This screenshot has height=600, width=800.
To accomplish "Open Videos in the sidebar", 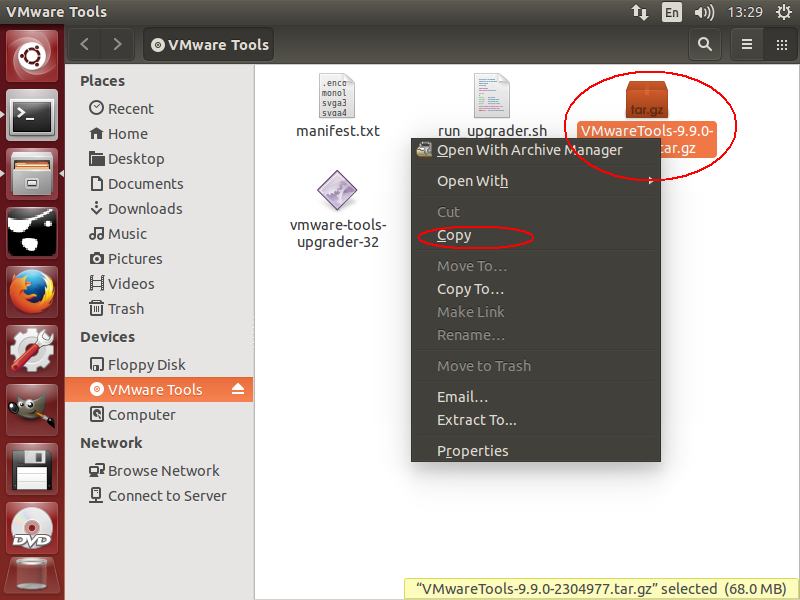I will [x=159, y=284].
